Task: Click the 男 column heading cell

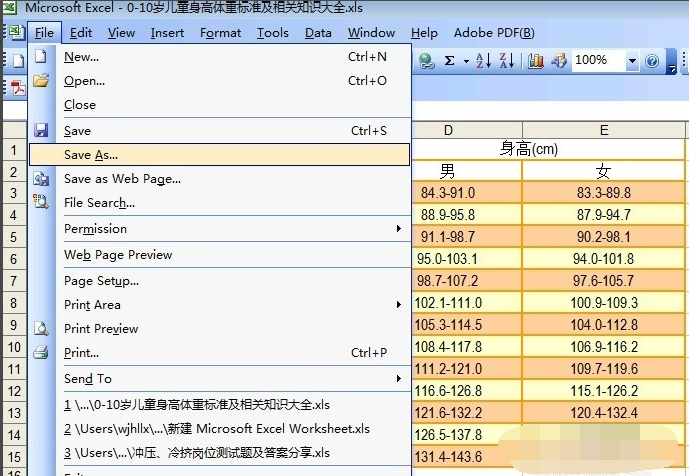Action: 467,171
